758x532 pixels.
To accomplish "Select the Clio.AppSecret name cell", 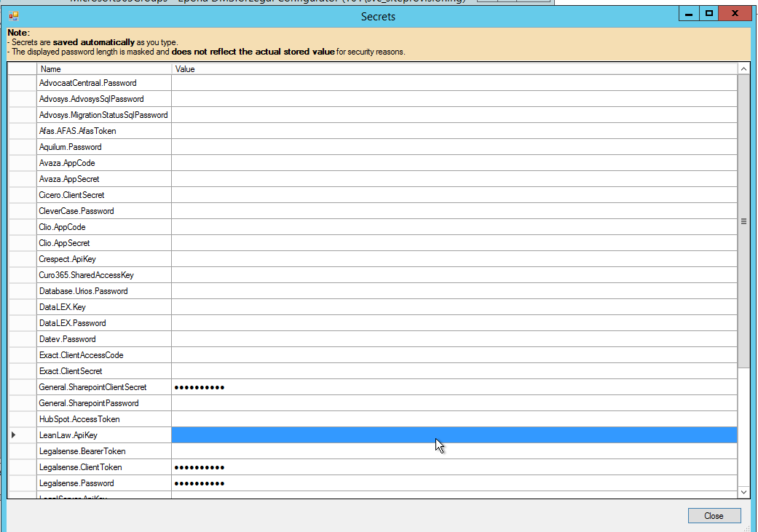I will coord(104,243).
